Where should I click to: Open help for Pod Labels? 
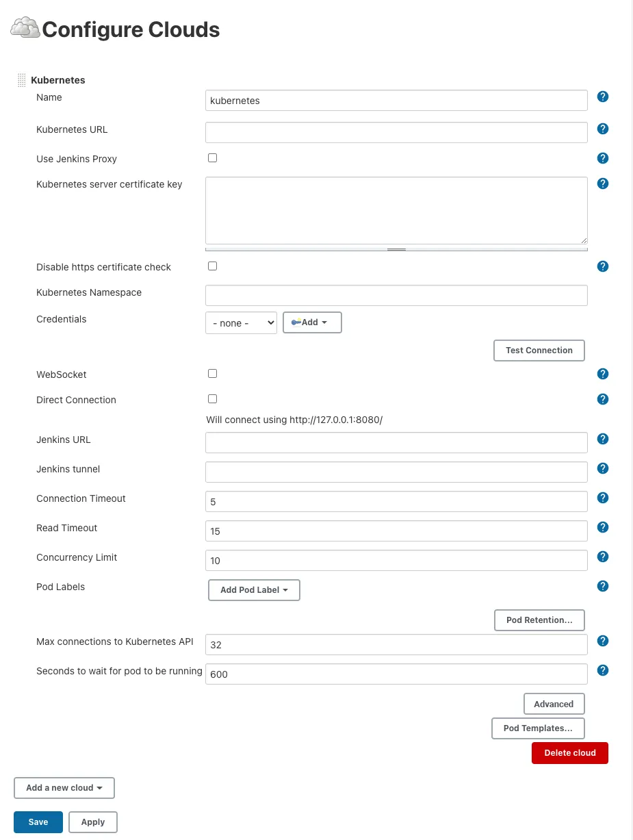point(603,586)
